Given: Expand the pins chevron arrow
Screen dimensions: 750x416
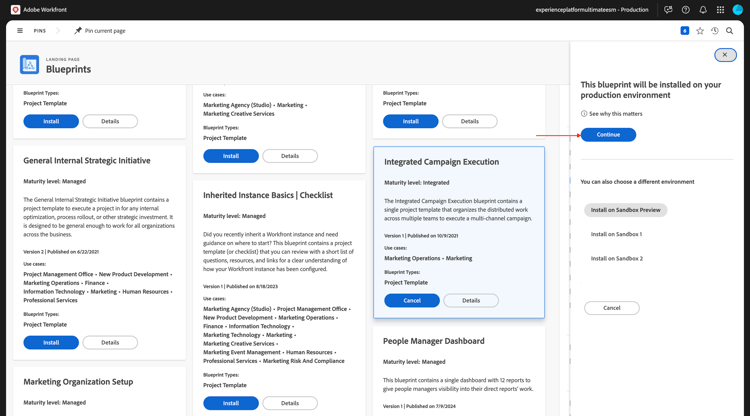Looking at the screenshot, I should (x=58, y=31).
